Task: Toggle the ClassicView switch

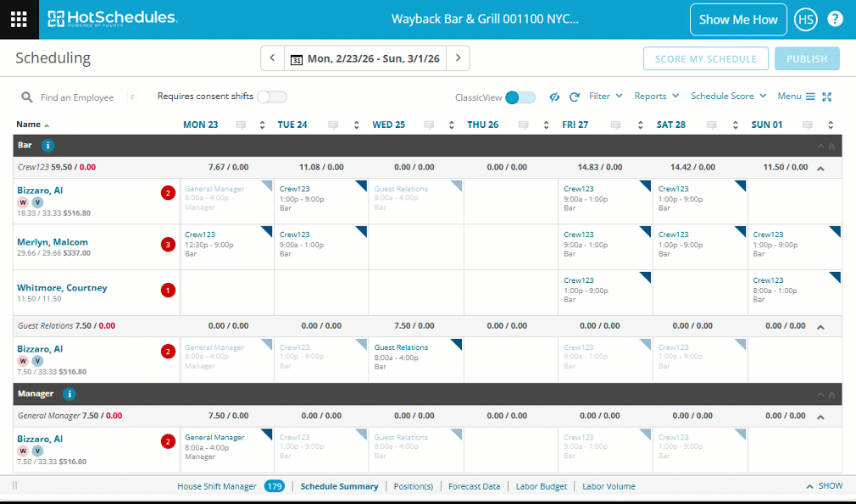Action: pyautogui.click(x=520, y=97)
